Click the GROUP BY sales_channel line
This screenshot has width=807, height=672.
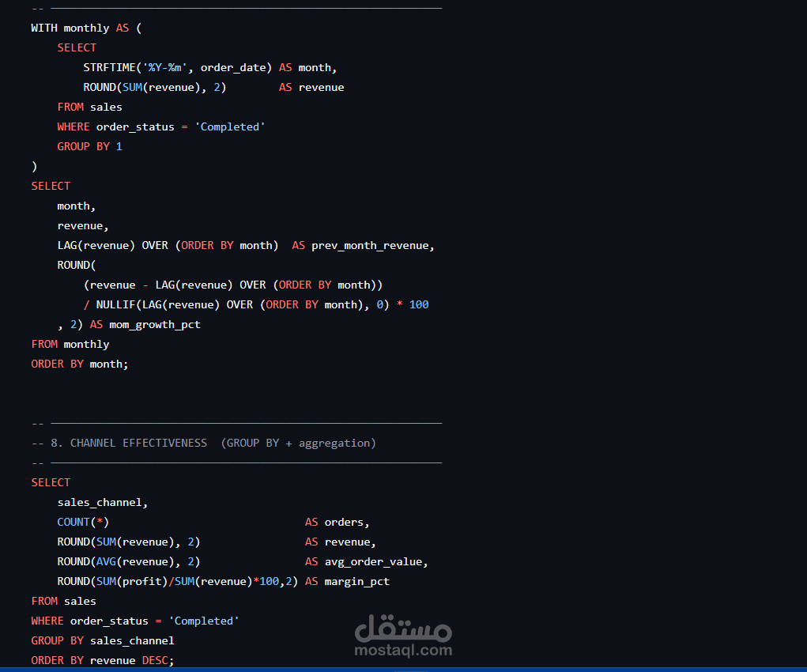tap(103, 640)
